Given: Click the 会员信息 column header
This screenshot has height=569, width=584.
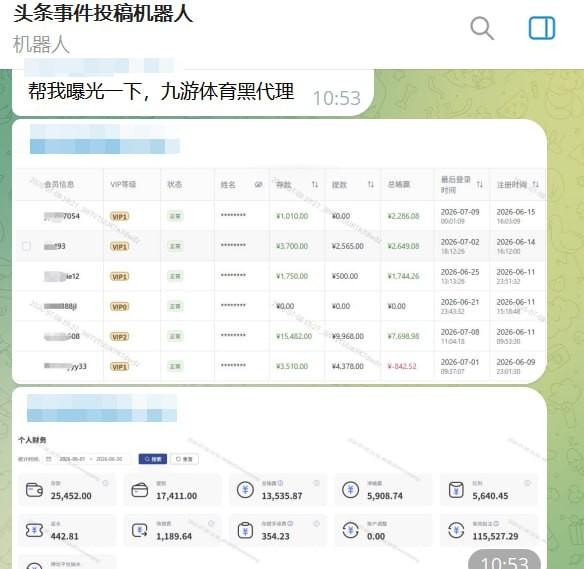Looking at the screenshot, I should (59, 184).
